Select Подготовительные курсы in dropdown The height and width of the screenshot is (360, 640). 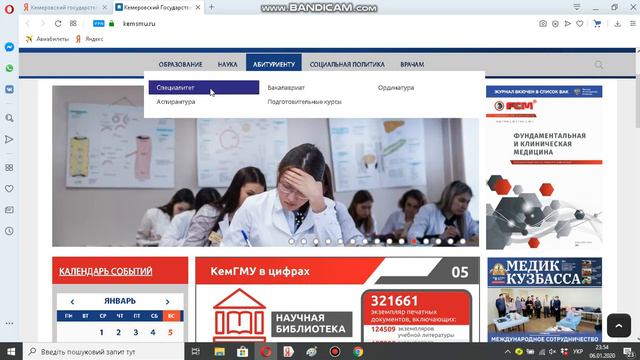(304, 102)
